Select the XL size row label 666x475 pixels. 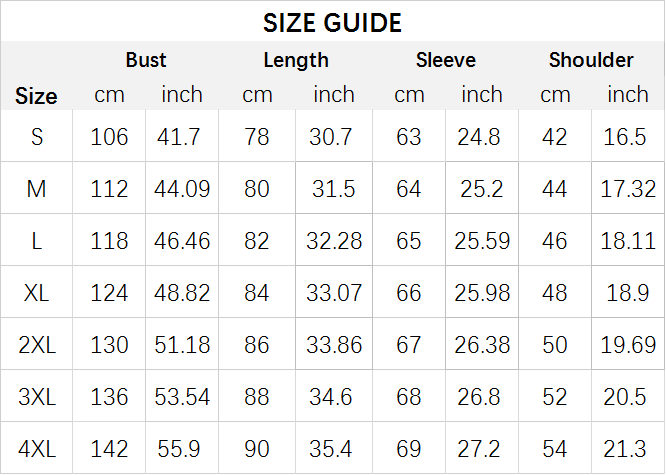(x=36, y=293)
